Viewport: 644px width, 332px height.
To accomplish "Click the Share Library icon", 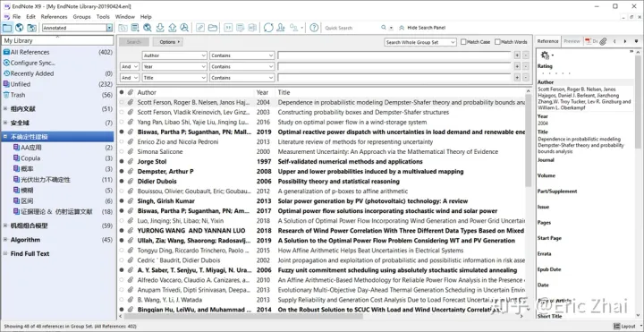I will tap(281, 28).
